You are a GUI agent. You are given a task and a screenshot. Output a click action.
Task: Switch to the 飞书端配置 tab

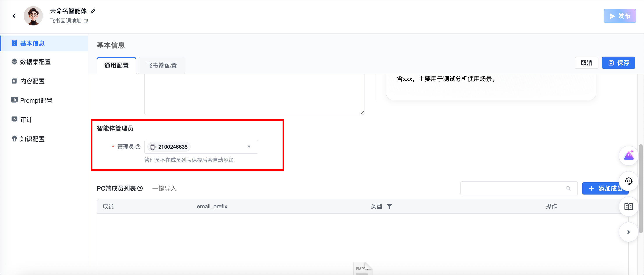pos(161,66)
